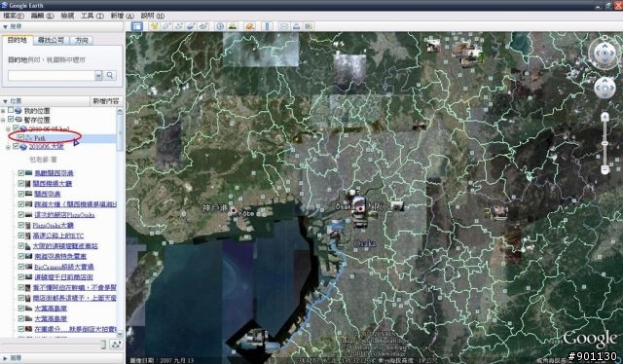Uncheck the 2010/06 大阪 folder checkbox
Image resolution: width=623 pixels, height=364 pixels.
(x=16, y=146)
